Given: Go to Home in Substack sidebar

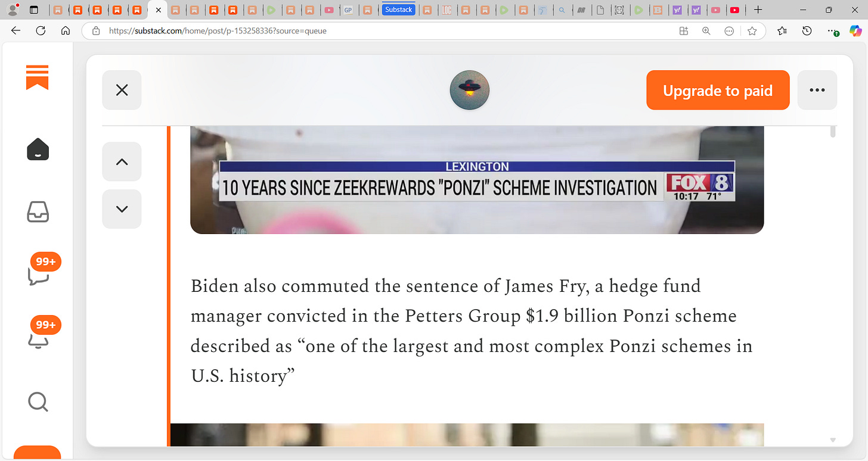Looking at the screenshot, I should pyautogui.click(x=38, y=149).
